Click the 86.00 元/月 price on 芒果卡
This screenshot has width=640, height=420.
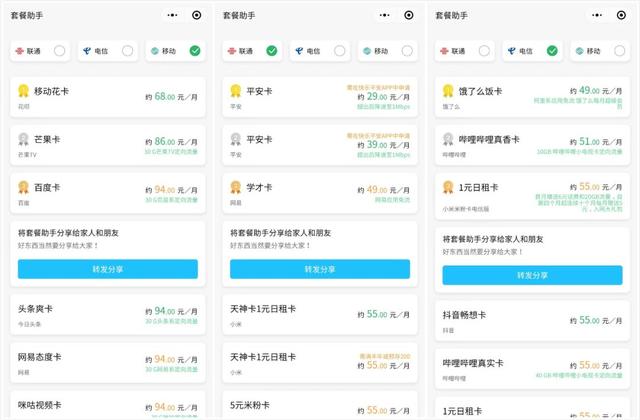click(x=171, y=141)
